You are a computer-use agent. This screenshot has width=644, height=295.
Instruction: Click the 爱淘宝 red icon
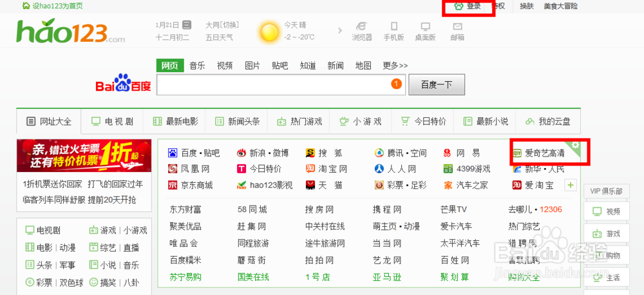click(x=517, y=186)
